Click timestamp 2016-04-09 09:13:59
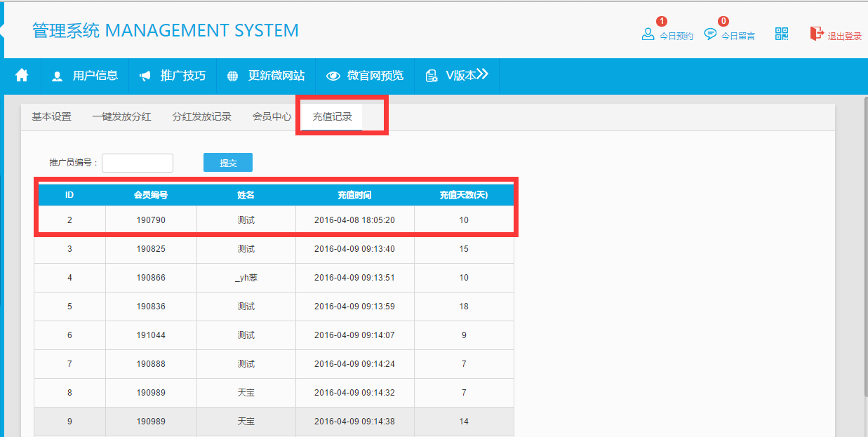The width and height of the screenshot is (868, 437). [354, 307]
